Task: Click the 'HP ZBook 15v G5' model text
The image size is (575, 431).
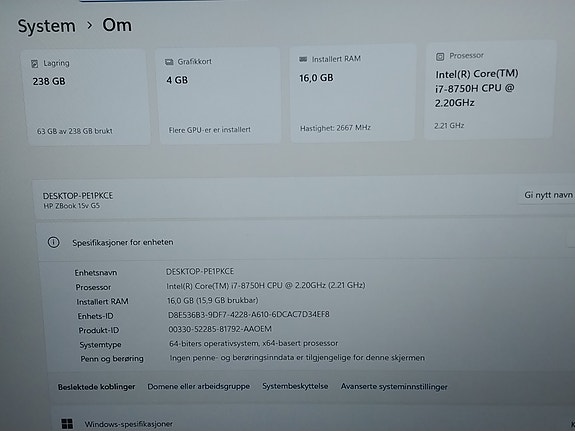Action: tap(72, 206)
